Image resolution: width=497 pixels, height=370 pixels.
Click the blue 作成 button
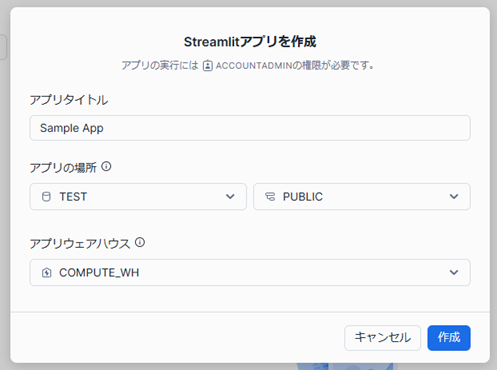pyautogui.click(x=449, y=338)
